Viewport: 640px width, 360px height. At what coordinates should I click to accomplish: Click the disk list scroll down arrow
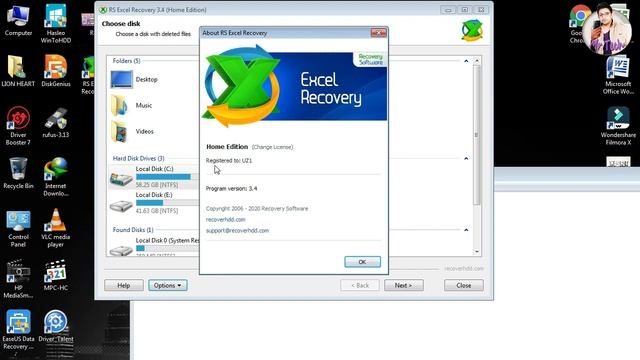[x=477, y=252]
